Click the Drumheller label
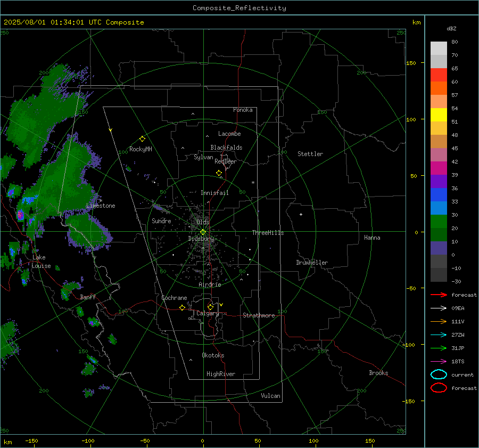 point(312,263)
